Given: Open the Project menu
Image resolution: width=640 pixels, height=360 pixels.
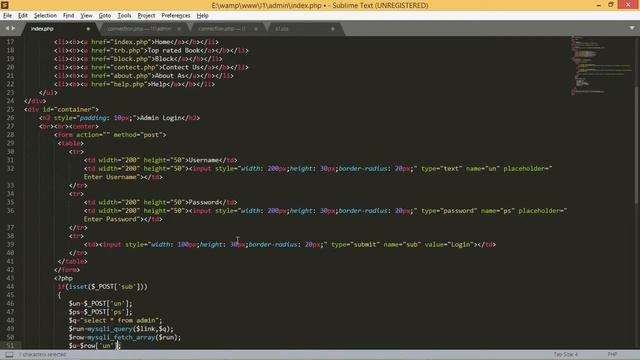Looking at the screenshot, I should (146, 16).
